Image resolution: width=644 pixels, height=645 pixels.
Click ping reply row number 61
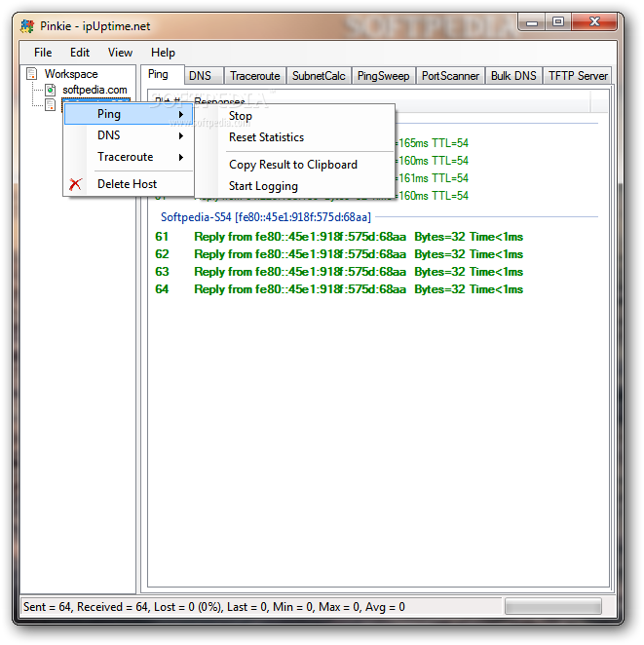339,237
